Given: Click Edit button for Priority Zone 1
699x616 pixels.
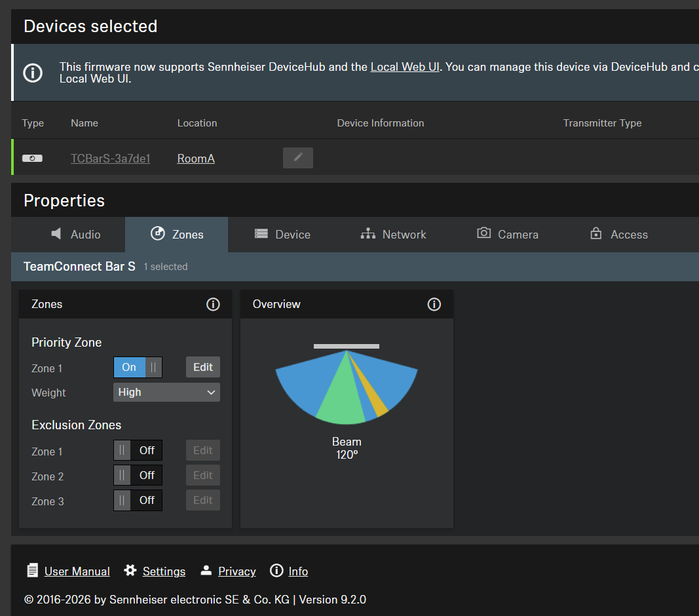Looking at the screenshot, I should point(203,367).
